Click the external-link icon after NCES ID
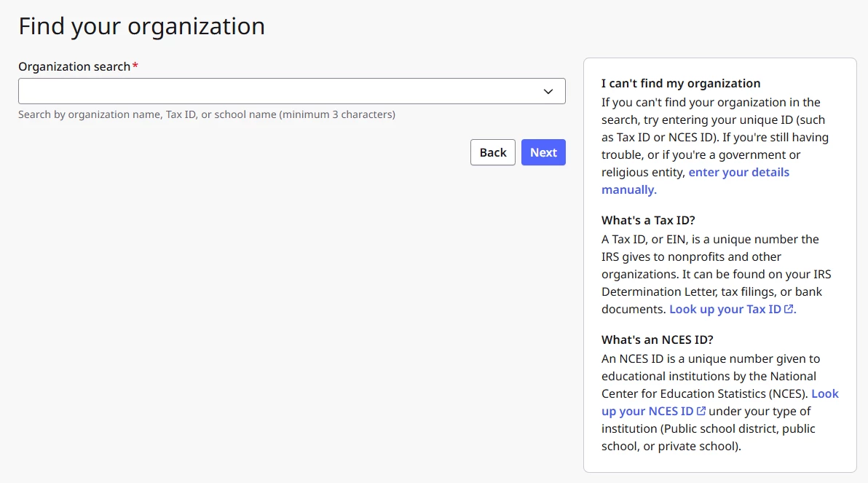This screenshot has height=483, width=868. (x=701, y=412)
